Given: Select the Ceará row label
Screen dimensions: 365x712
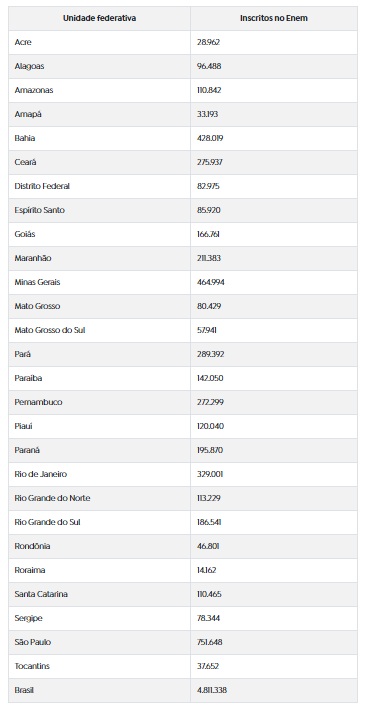Looking at the screenshot, I should 25,163.
